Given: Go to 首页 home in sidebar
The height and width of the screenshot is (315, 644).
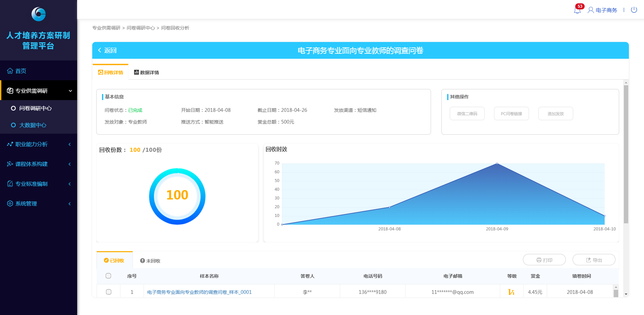Looking at the screenshot, I should tap(20, 71).
